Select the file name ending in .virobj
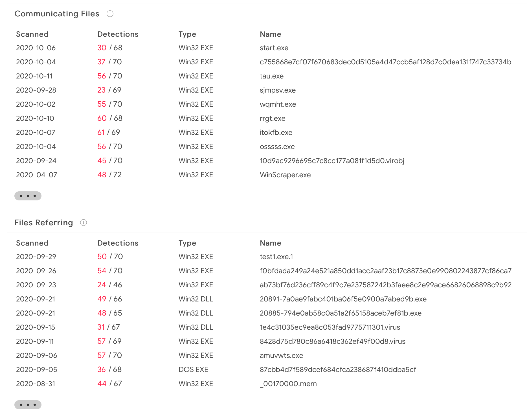Image resolution: width=527 pixels, height=420 pixels. 332,161
